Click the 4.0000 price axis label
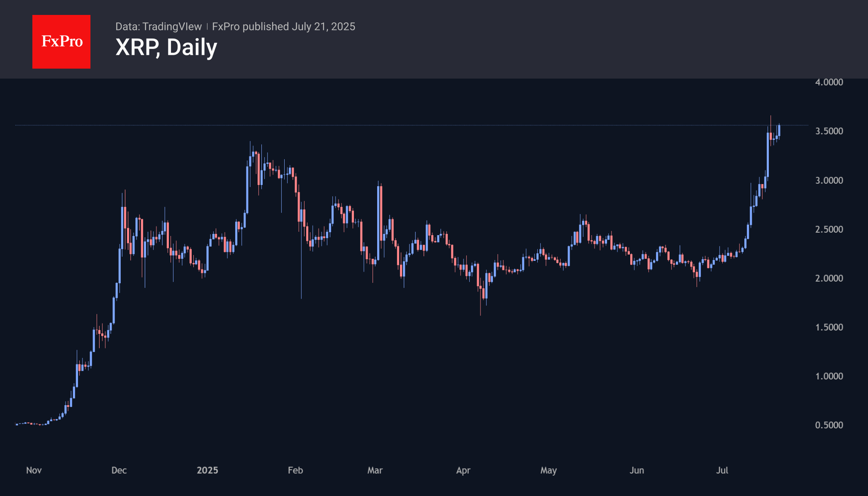The height and width of the screenshot is (496, 868). 829,82
